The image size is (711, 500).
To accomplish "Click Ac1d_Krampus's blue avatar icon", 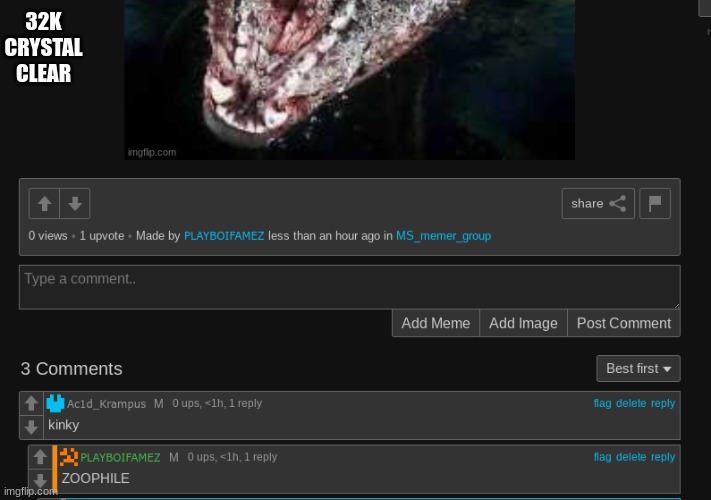I will [x=56, y=403].
